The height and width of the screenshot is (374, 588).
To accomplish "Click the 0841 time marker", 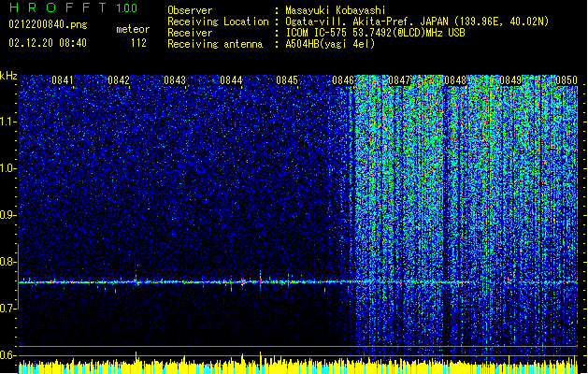I will click(63, 80).
